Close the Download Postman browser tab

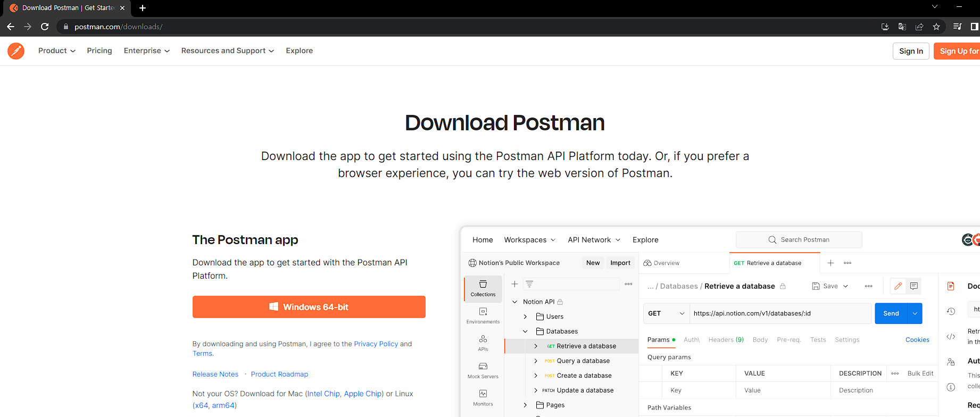coord(122,8)
